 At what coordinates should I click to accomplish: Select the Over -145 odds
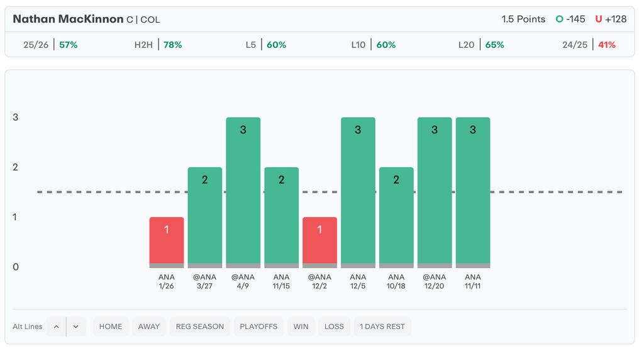tap(570, 19)
